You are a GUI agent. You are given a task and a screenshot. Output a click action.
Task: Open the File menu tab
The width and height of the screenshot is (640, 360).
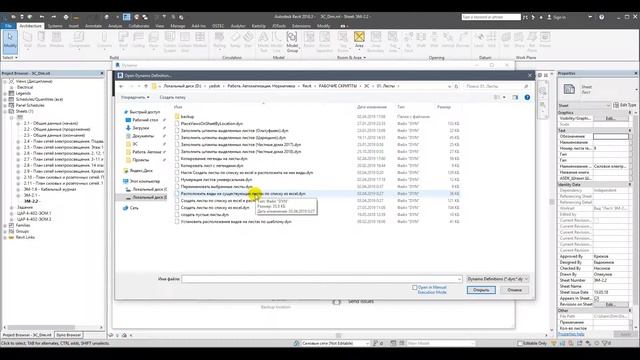coord(8,26)
